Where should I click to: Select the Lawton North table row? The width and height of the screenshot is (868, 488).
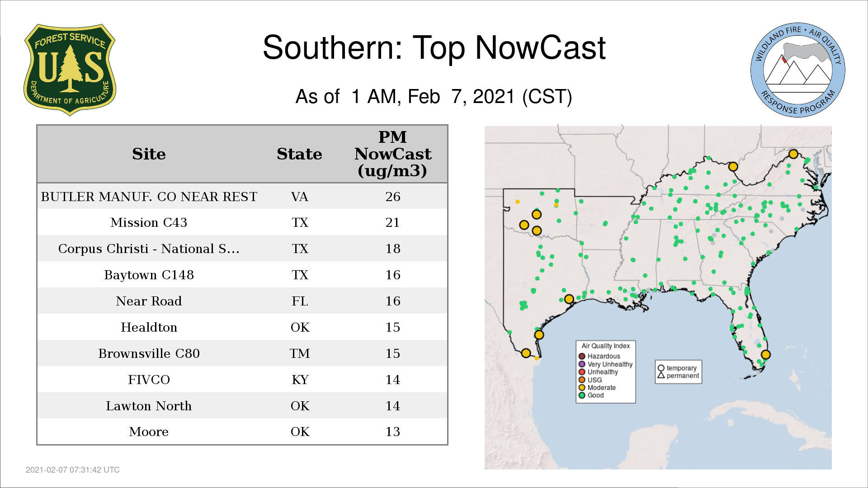[x=149, y=406]
